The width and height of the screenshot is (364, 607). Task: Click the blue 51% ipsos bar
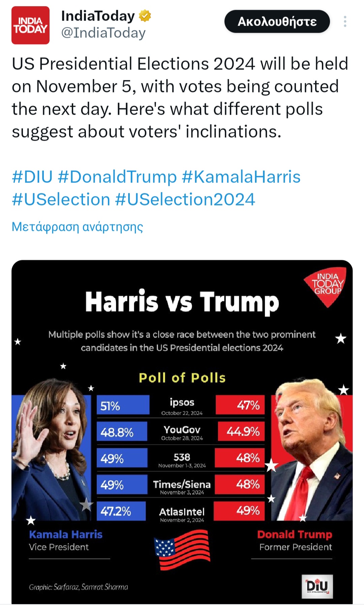[x=123, y=405]
